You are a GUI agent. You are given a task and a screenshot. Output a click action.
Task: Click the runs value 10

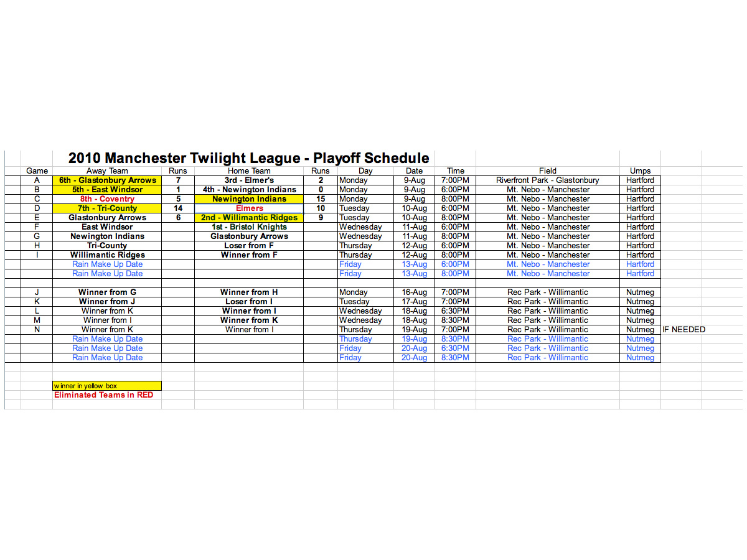click(x=321, y=208)
